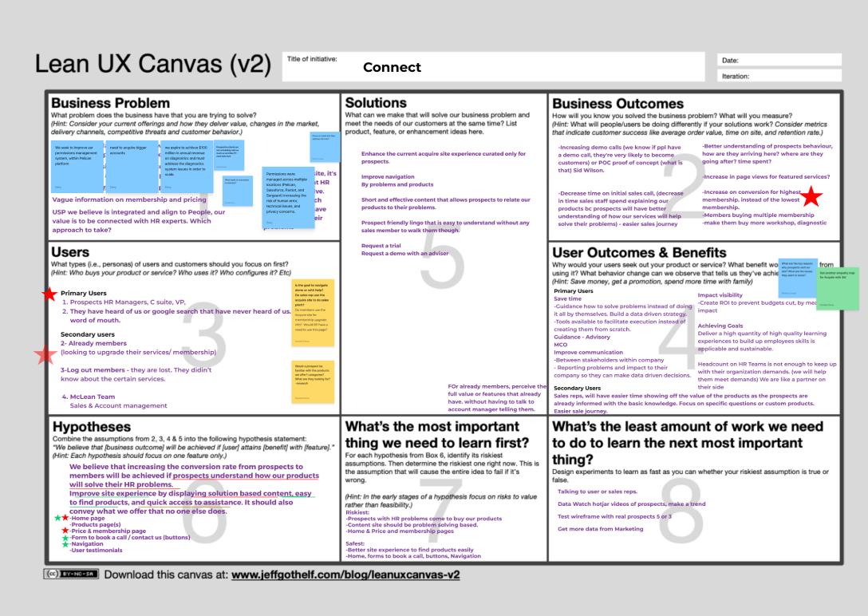Image resolution: width=868 pixels, height=616 pixels.
Task: Click the blue sticky note in User Outcomes & Benefits
Action: click(798, 278)
